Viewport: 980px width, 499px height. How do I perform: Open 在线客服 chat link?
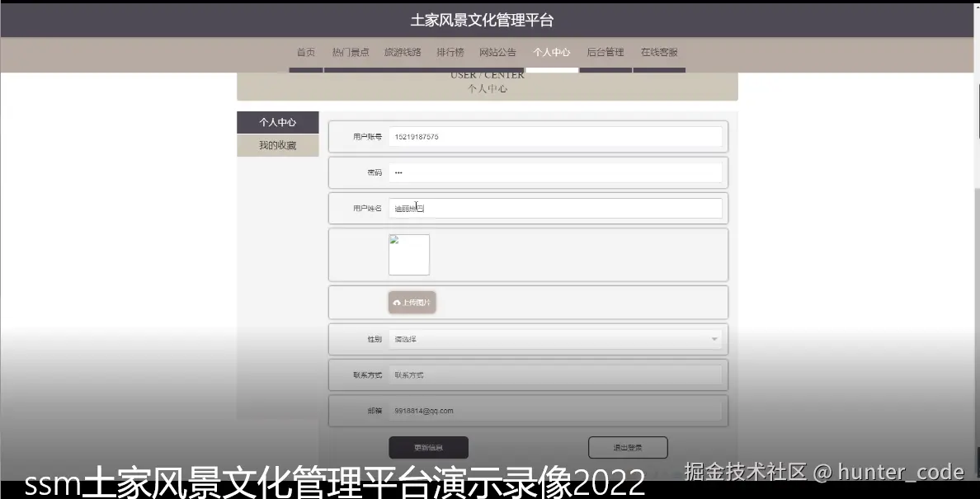pyautogui.click(x=659, y=53)
